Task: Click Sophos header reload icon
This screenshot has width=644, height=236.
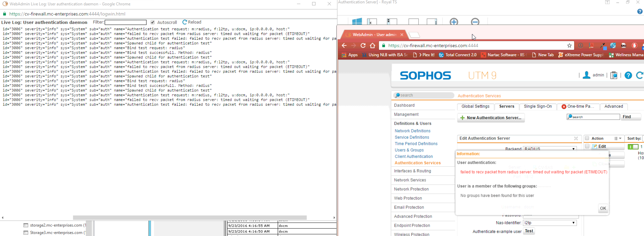Action: (640, 75)
